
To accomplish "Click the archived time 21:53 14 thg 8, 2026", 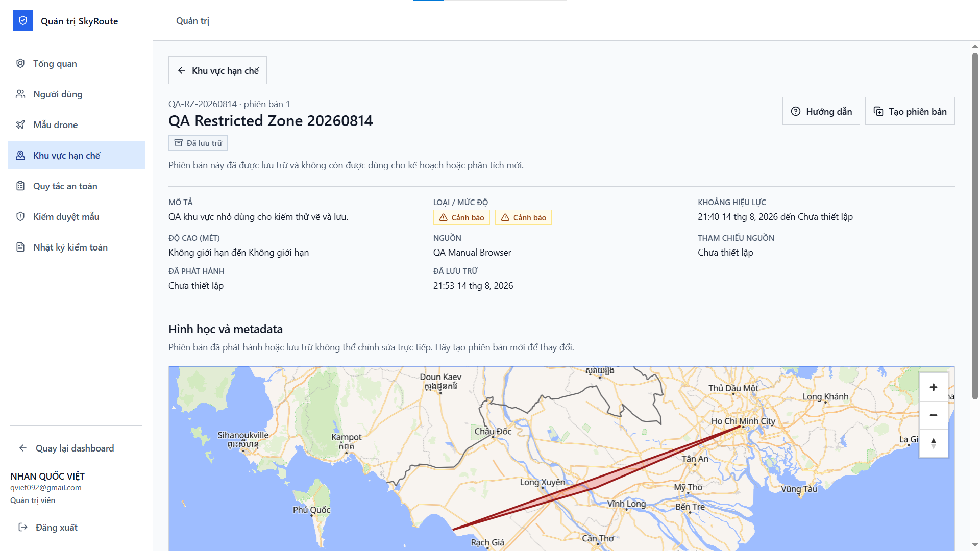I will tap(473, 286).
